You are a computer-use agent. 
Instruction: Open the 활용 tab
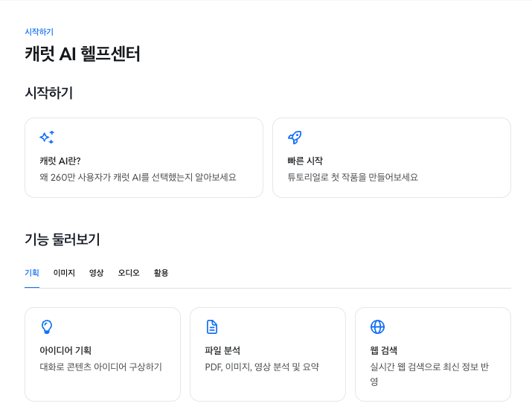click(161, 273)
